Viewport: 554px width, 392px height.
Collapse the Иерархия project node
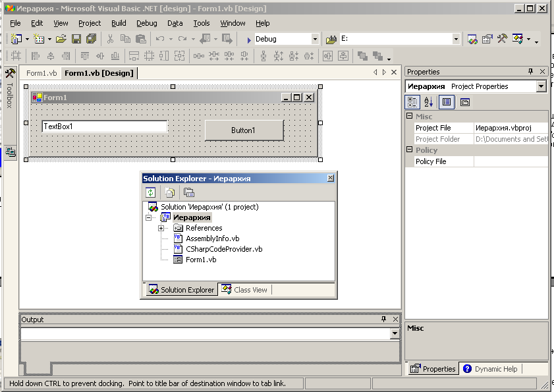(149, 217)
